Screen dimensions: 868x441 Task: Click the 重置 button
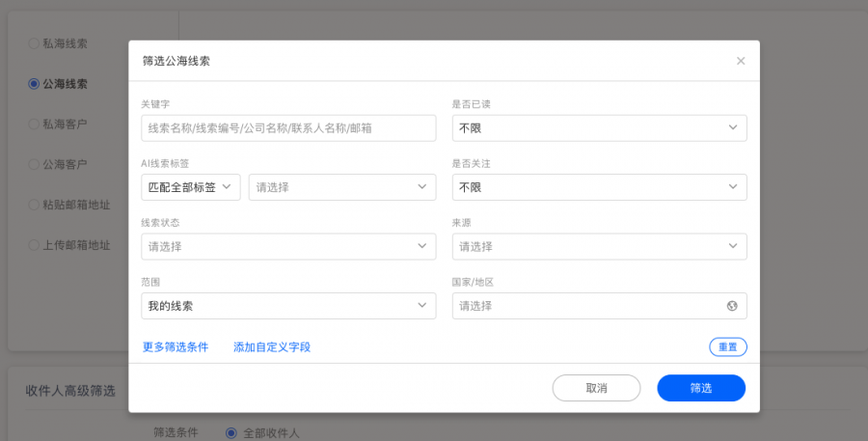(x=728, y=346)
